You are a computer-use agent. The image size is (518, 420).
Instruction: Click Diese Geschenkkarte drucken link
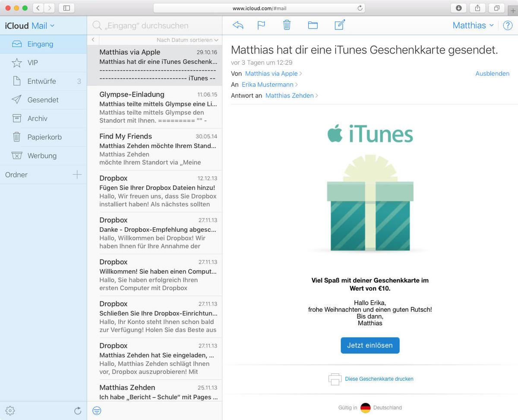coord(379,379)
